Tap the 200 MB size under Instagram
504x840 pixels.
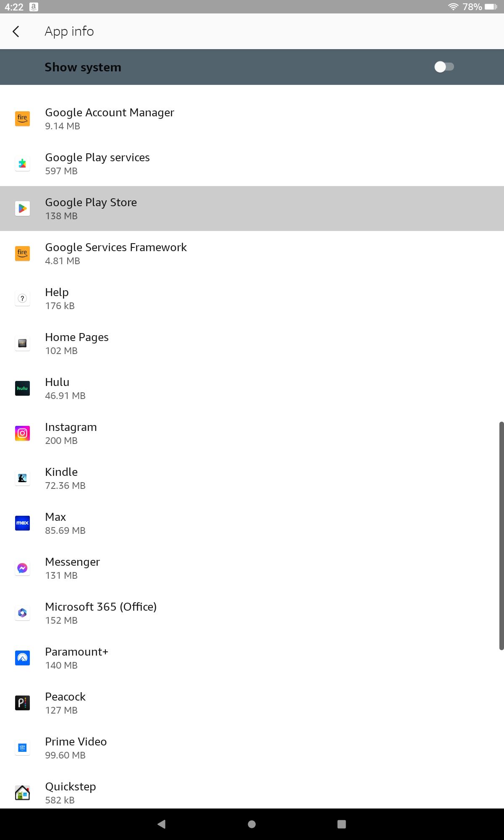61,441
